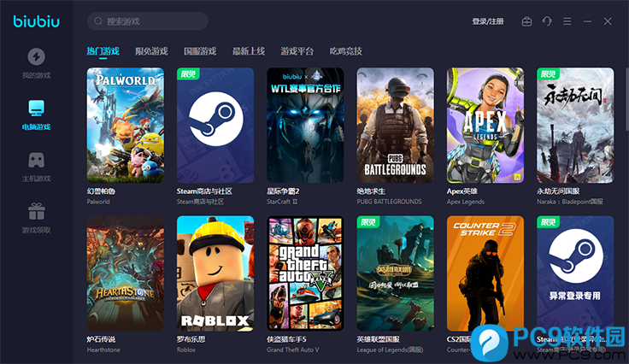Click the Apex英雄 game title
629x364 pixels.
[x=462, y=191]
